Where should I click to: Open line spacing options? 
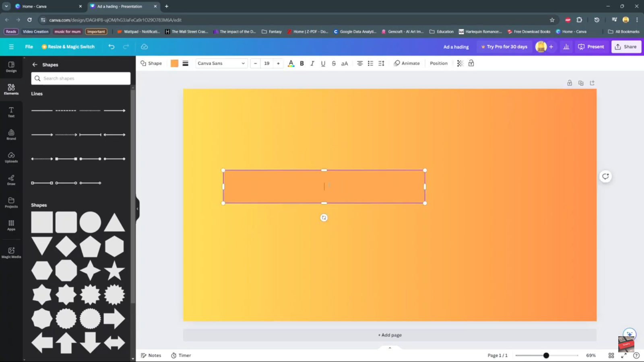pyautogui.click(x=381, y=63)
